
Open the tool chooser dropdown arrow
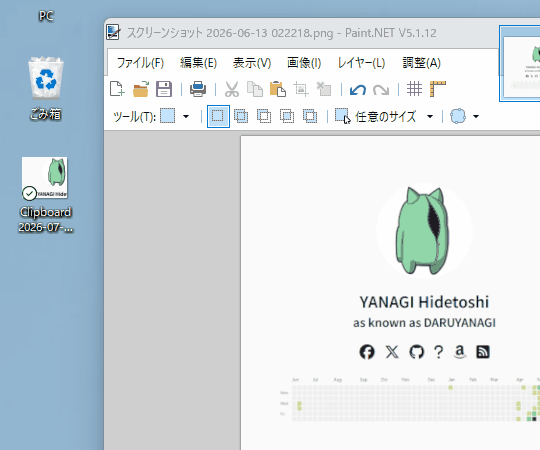186,116
